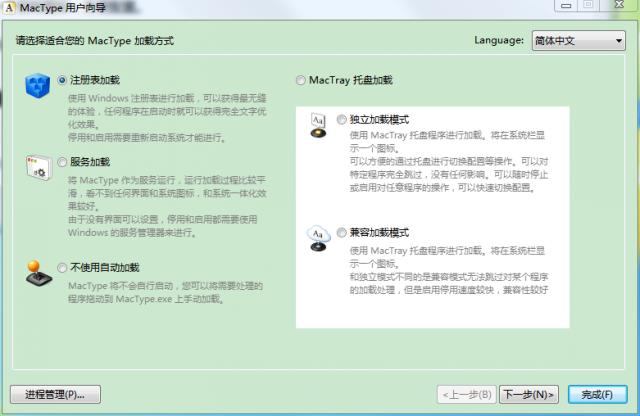Screen dimensions: 640x416
Task: Go to next step with 下一步(N)
Action: tap(529, 394)
